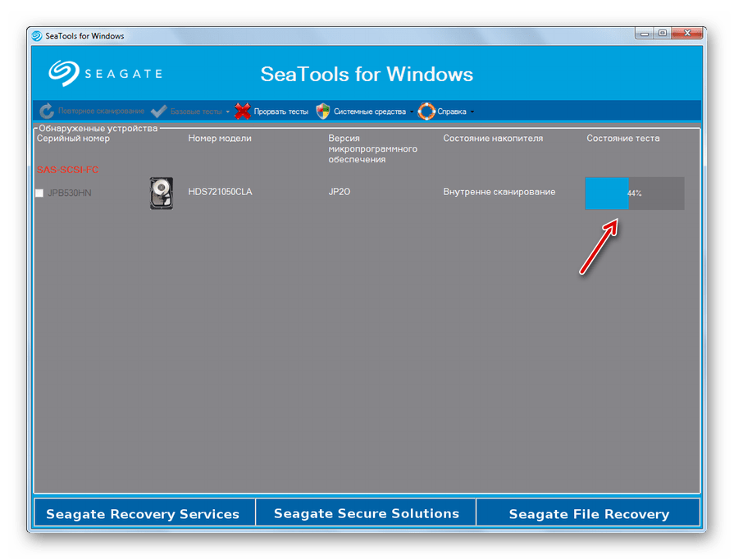Maximize the SeaTools window

pyautogui.click(x=663, y=34)
